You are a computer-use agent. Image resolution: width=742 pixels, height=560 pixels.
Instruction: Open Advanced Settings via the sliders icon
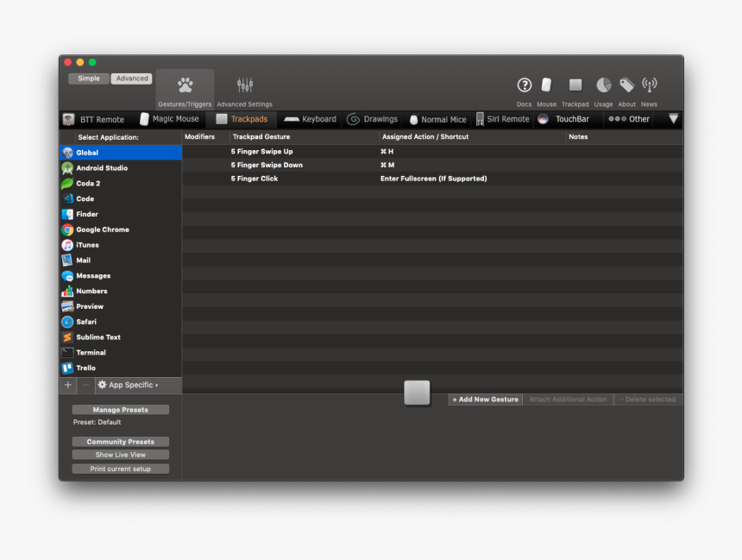[x=244, y=82]
